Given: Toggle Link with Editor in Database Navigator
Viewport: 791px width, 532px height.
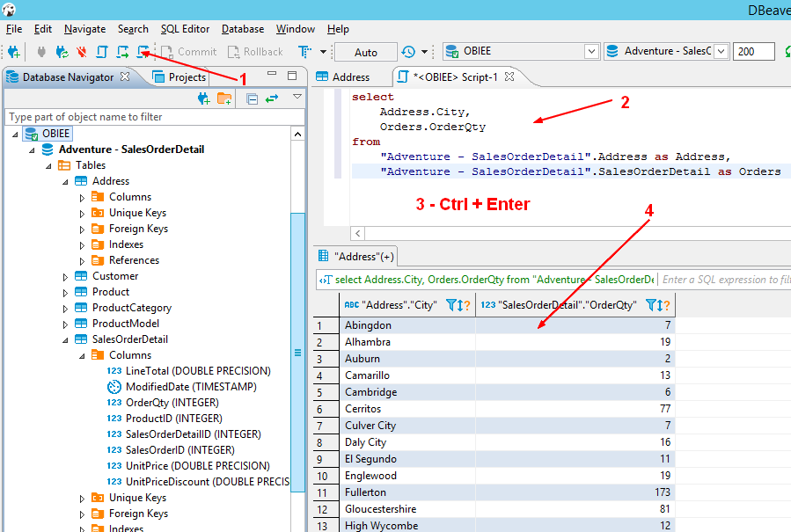Looking at the screenshot, I should point(271,98).
